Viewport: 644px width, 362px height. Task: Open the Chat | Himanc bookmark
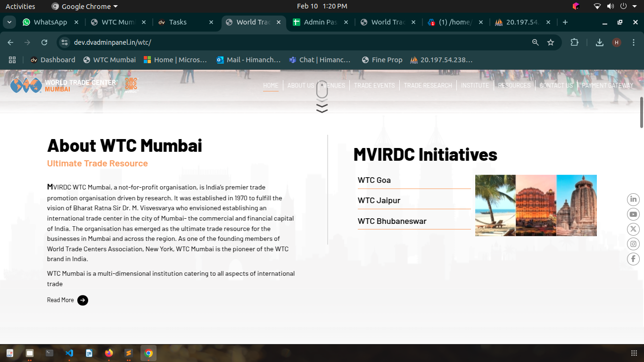(x=319, y=60)
